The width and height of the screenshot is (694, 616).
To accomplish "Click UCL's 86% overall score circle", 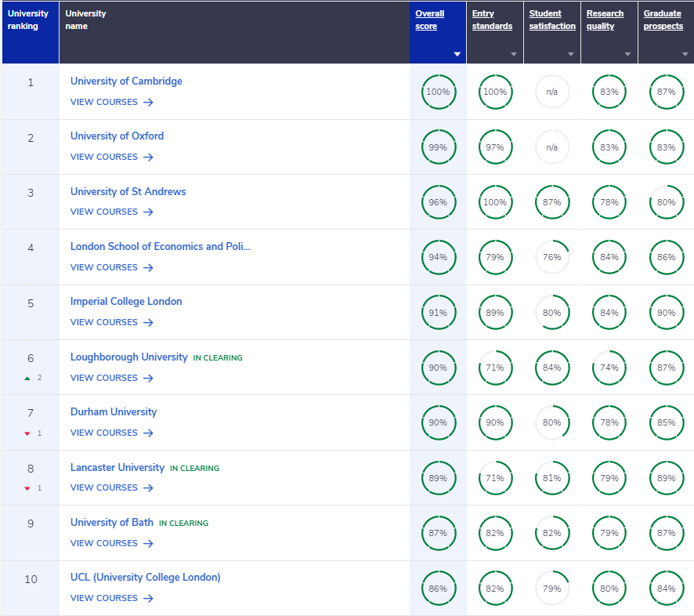I will 438,588.
